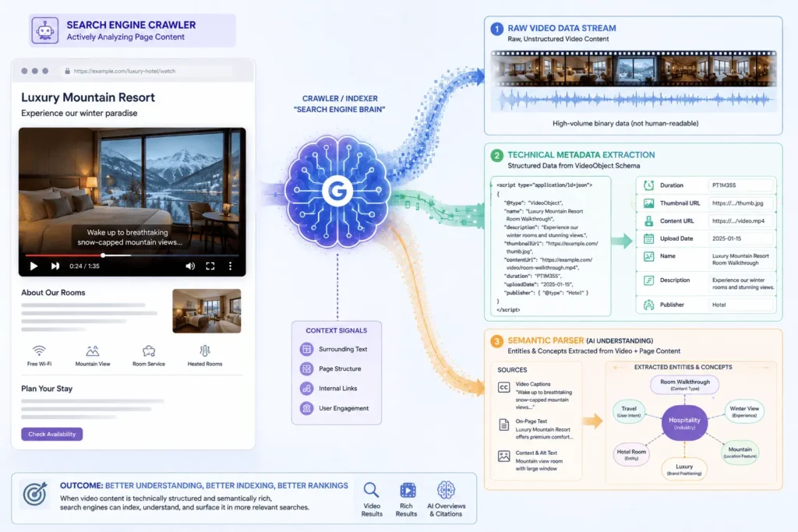Screen dimensions: 798x532
Task: Click the outcome target icon
Action: 35,494
